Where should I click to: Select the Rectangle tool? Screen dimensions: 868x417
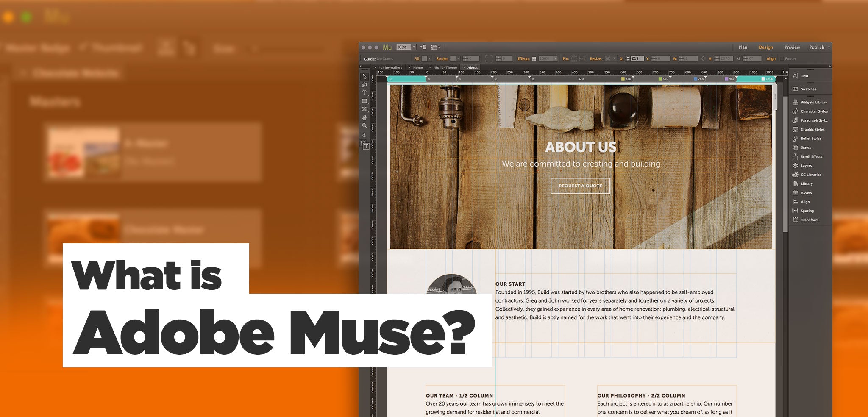pos(365,101)
